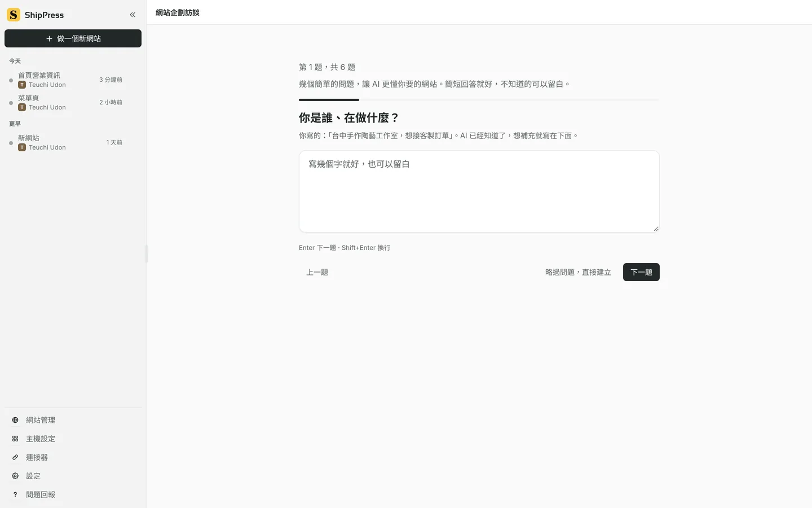Screen dimensions: 812x508
Task: Click the text area resize handle
Action: (656, 229)
